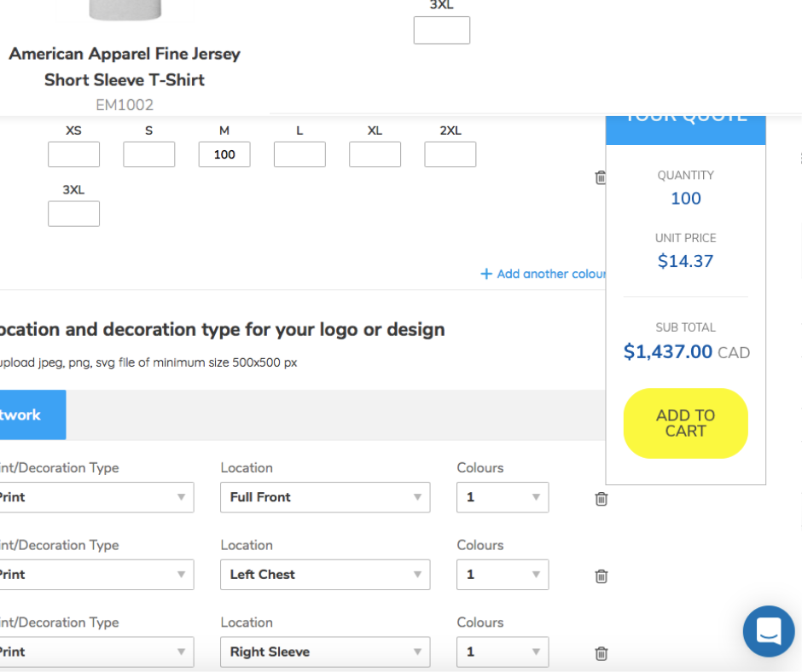Screen dimensions: 802x672
Task: Open the Location dropdown showing Right Sleeve
Action: tap(325, 652)
